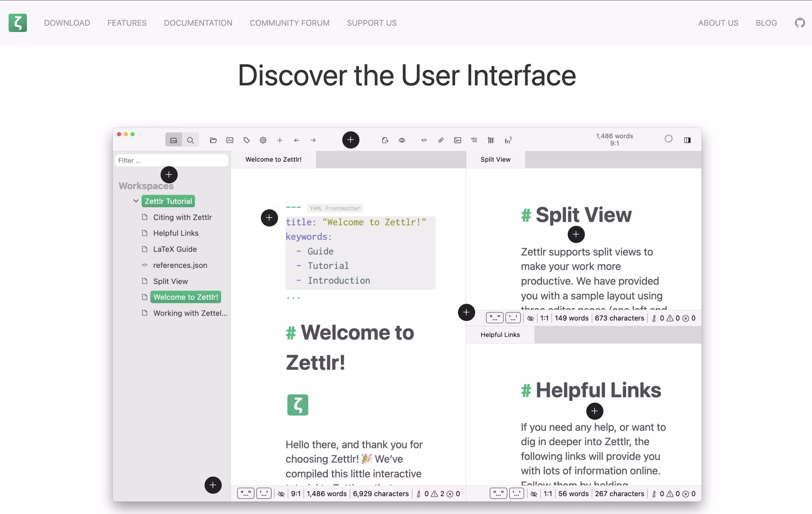The image size is (812, 514).
Task: Open the task list icon in toolbar
Action: 474,140
